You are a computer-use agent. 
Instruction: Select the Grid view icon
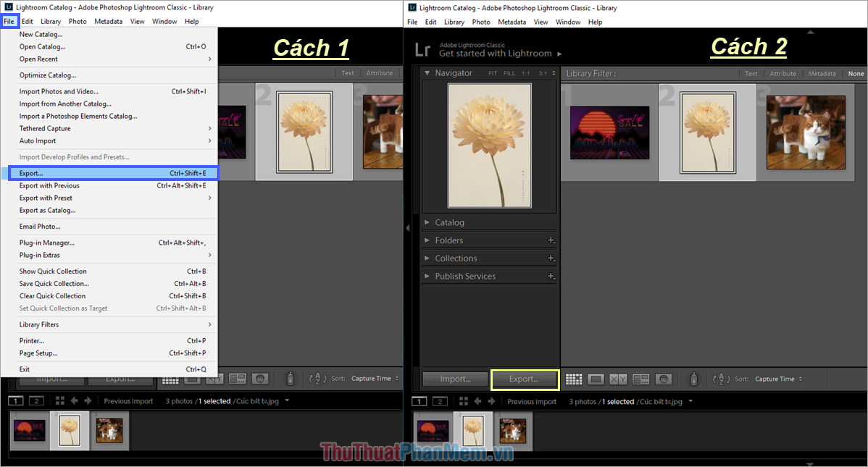point(573,379)
